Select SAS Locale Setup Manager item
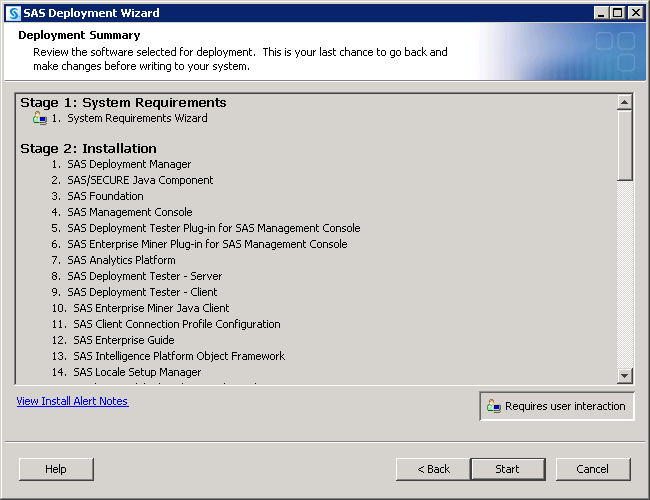 click(137, 372)
